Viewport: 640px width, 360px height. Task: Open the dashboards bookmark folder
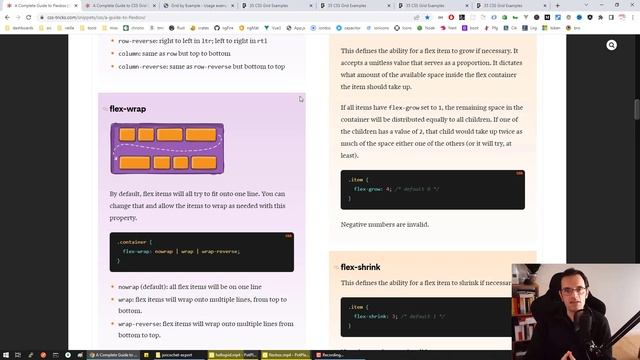click(20, 28)
